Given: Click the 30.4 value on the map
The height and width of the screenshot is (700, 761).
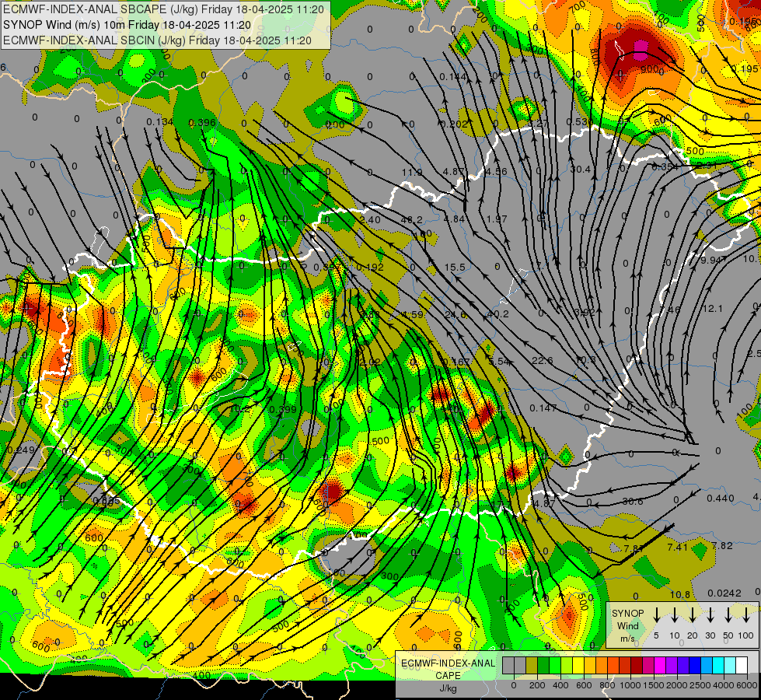Looking at the screenshot, I should (581, 169).
